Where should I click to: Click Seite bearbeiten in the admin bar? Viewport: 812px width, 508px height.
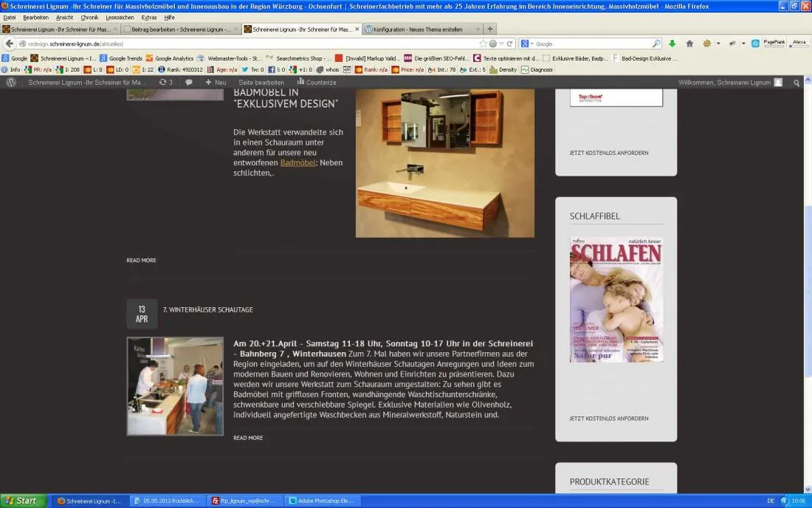pos(261,83)
